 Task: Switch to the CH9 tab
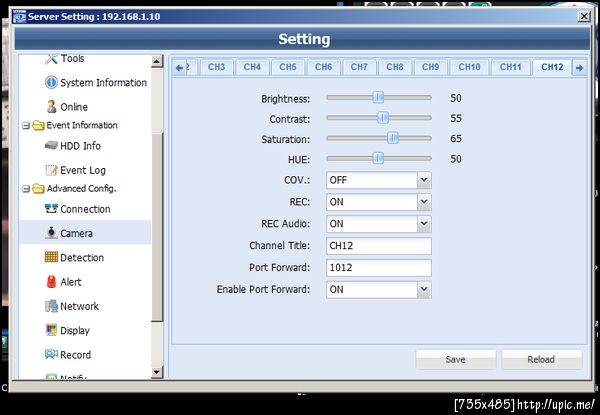[x=430, y=67]
